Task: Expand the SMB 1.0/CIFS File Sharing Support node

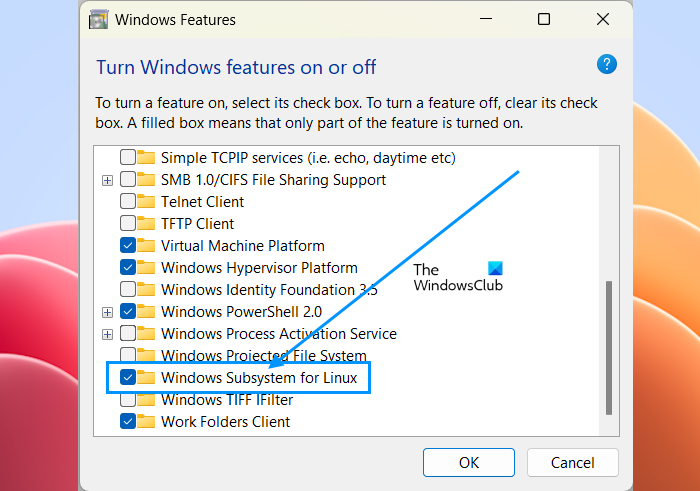Action: 108,180
